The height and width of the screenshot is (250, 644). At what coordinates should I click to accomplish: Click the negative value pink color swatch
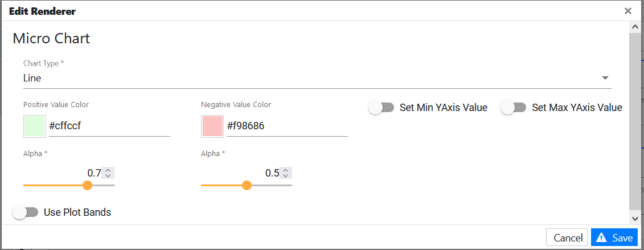[212, 126]
